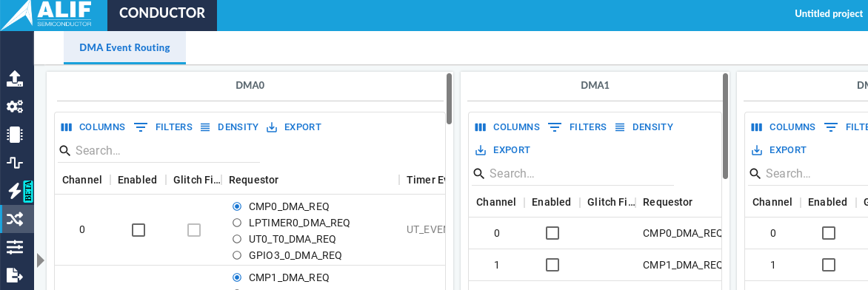Open the upload sidebar icon
This screenshot has width=868, height=290.
pos(15,79)
